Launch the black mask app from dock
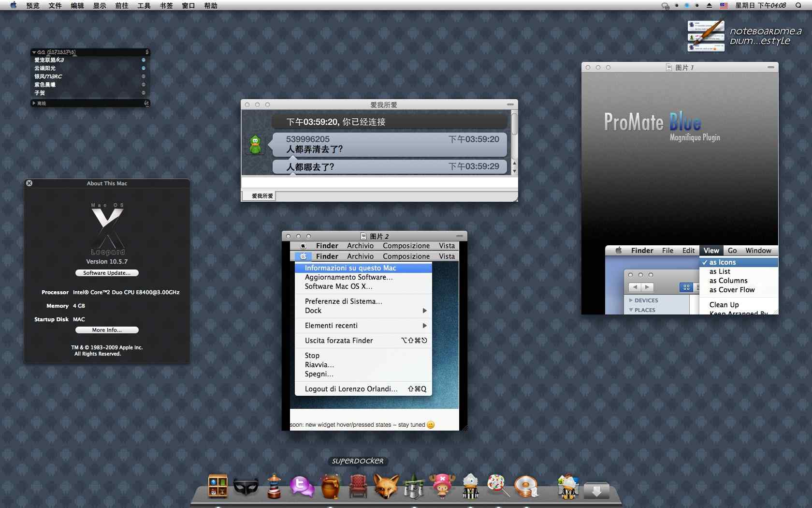Viewport: 812px width, 508px height. coord(246,487)
